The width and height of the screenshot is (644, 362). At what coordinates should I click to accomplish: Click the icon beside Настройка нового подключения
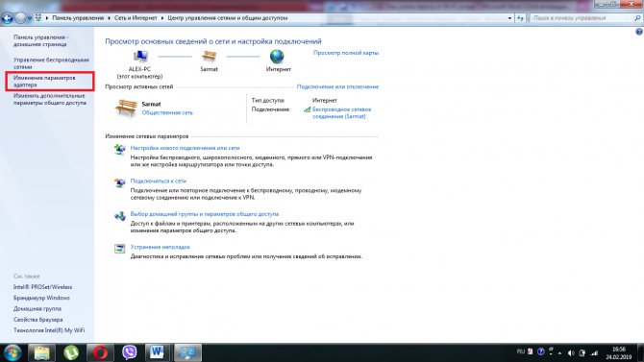pyautogui.click(x=119, y=150)
